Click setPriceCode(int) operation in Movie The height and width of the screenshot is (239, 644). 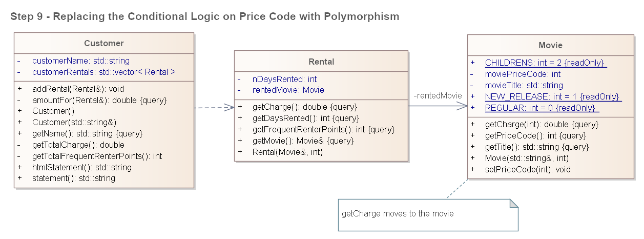528,169
